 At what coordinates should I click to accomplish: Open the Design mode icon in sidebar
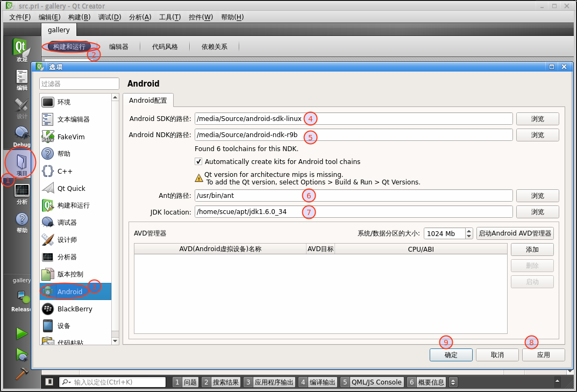pyautogui.click(x=22, y=109)
